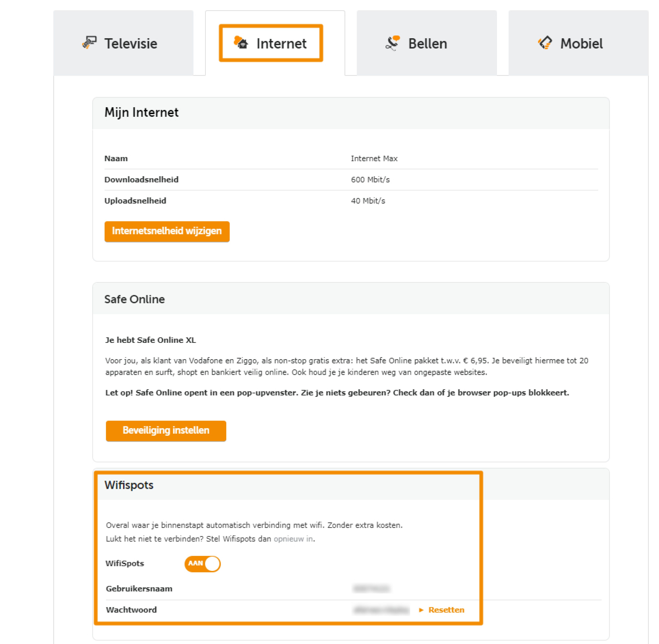The height and width of the screenshot is (644, 659).
Task: Click the mobile phone icon beside Mobiel
Action: click(545, 43)
